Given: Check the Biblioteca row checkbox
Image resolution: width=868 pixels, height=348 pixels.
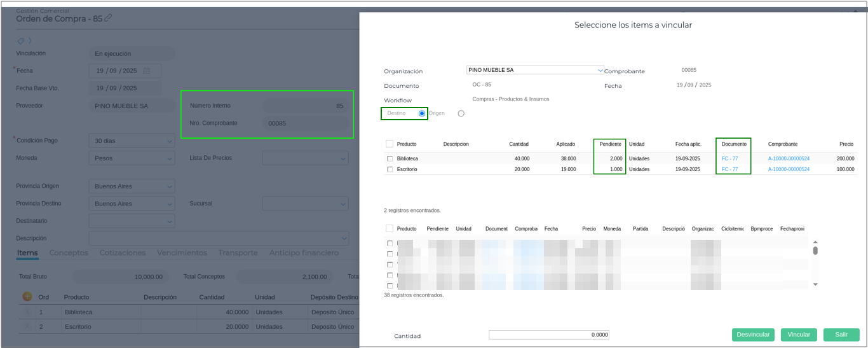Looking at the screenshot, I should click(390, 158).
